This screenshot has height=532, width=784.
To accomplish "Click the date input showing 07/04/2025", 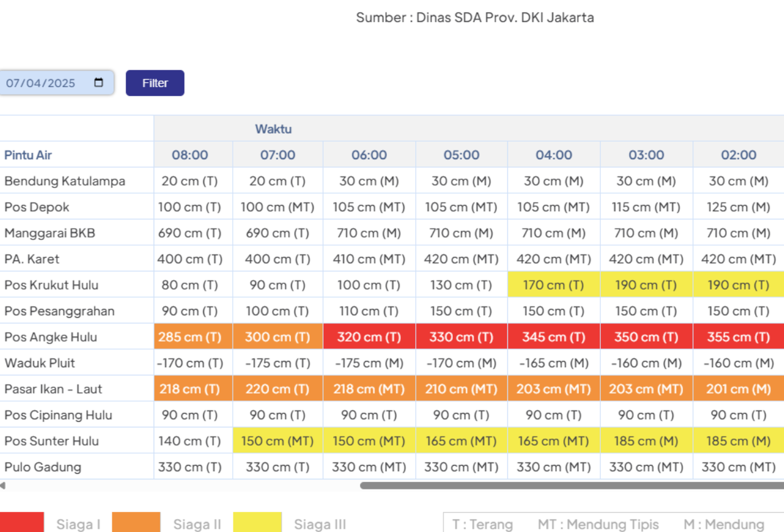I will 56,83.
